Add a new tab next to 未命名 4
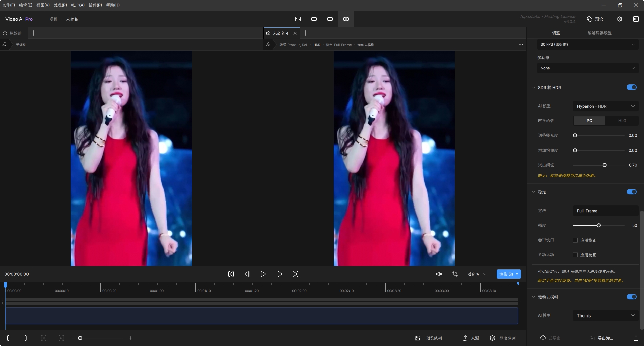The width and height of the screenshot is (644, 346). click(x=306, y=33)
